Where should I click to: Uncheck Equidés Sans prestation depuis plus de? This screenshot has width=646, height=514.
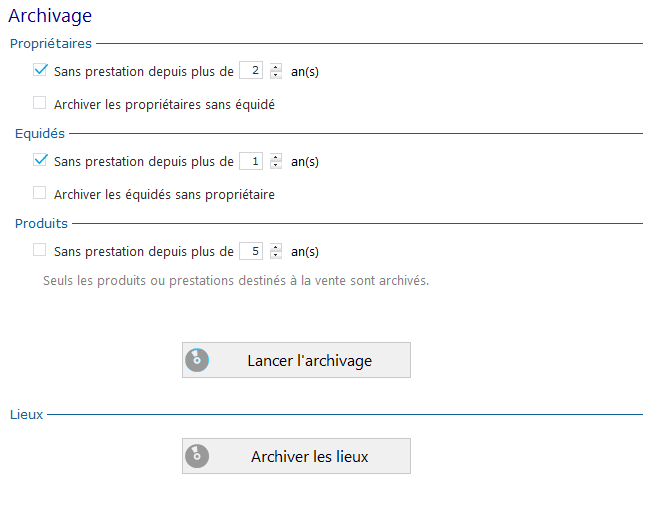pyautogui.click(x=40, y=160)
